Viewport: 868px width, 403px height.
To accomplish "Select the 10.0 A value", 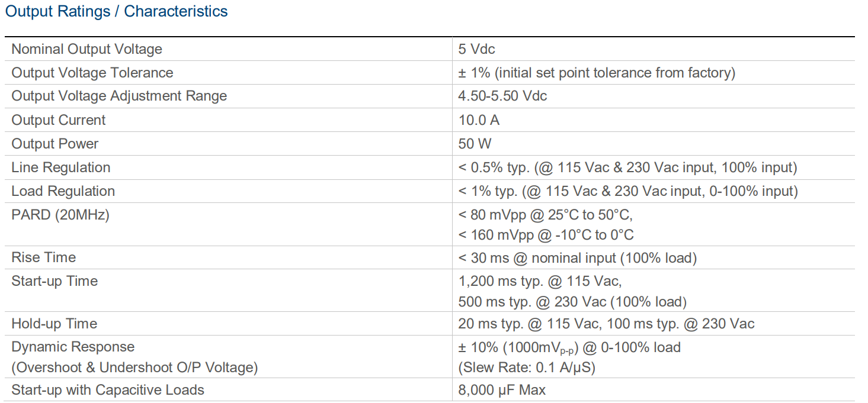I will click(x=479, y=120).
